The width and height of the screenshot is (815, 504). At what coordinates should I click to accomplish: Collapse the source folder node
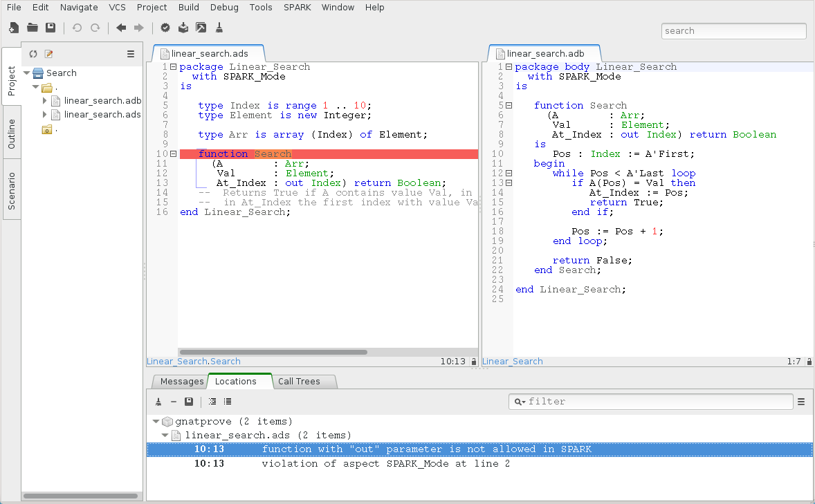coord(35,87)
